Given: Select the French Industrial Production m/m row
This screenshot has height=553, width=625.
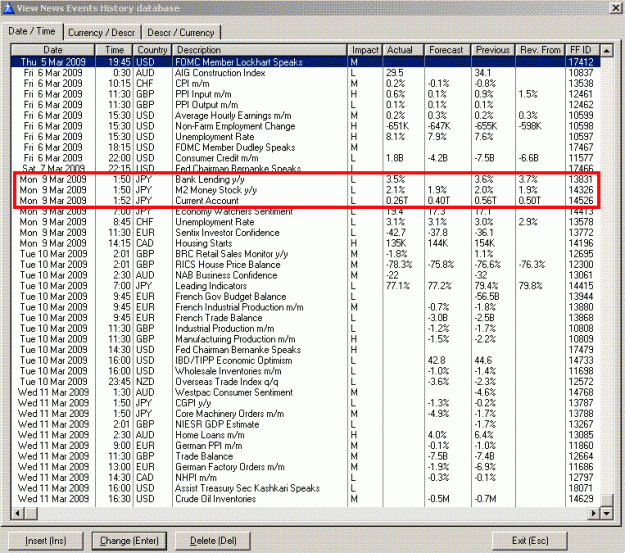Looking at the screenshot, I should [306, 307].
